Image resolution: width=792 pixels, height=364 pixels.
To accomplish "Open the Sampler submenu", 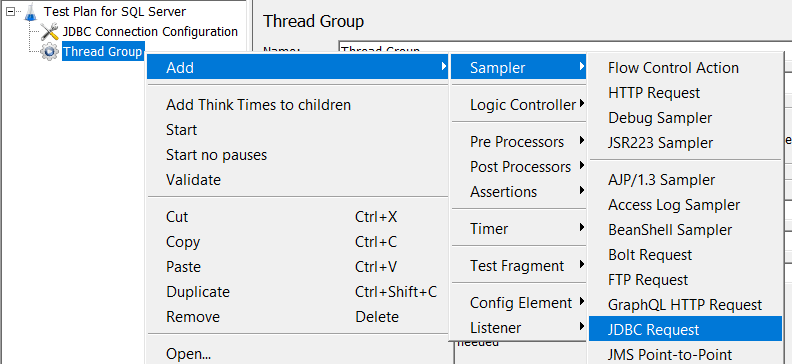I will 518,68.
